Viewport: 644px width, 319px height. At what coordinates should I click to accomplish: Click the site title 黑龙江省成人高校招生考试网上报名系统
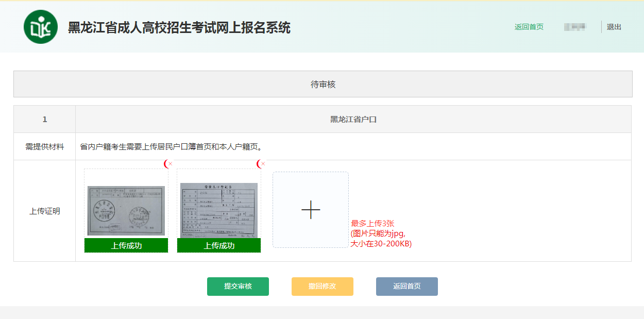(179, 27)
